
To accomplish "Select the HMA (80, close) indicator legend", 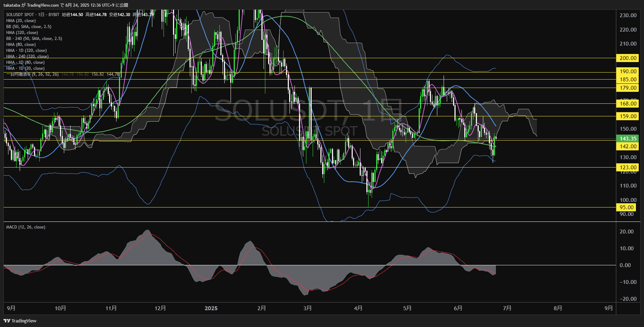I will 21,45.
